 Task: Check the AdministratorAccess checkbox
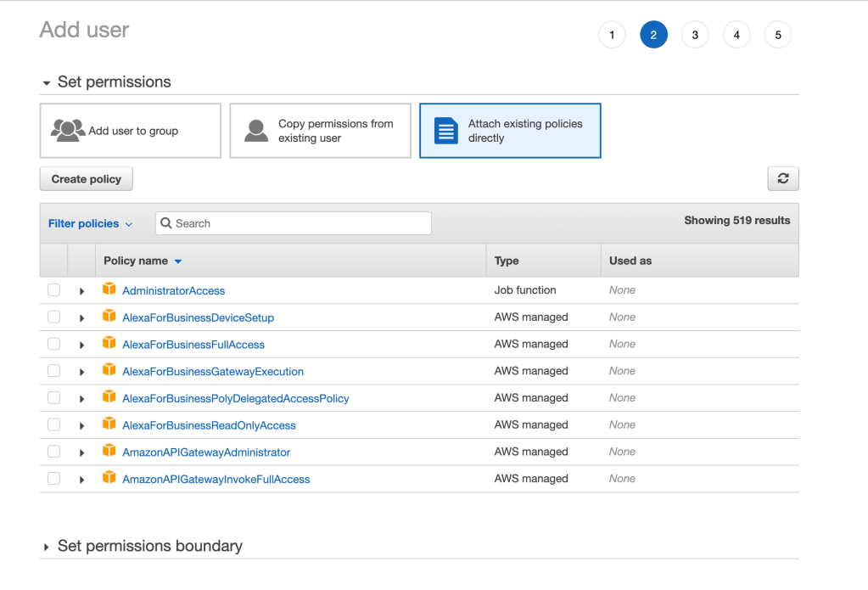tap(53, 289)
